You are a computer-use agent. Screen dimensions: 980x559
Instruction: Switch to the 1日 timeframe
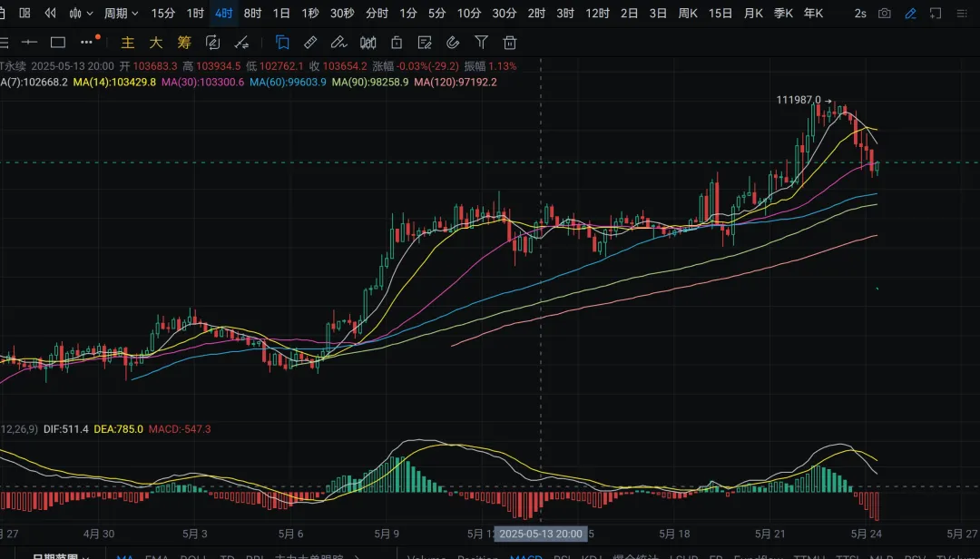tap(281, 14)
